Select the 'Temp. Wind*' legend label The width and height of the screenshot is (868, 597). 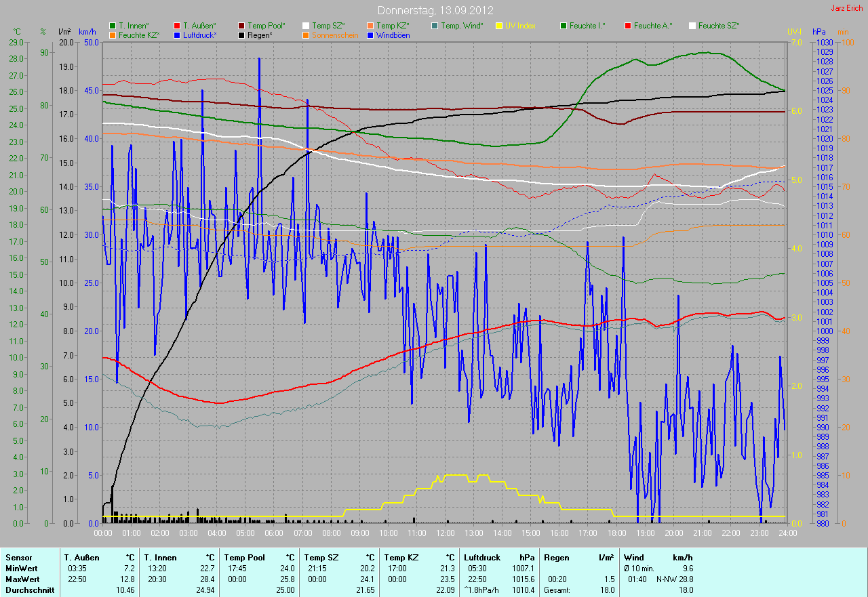pyautogui.click(x=462, y=26)
